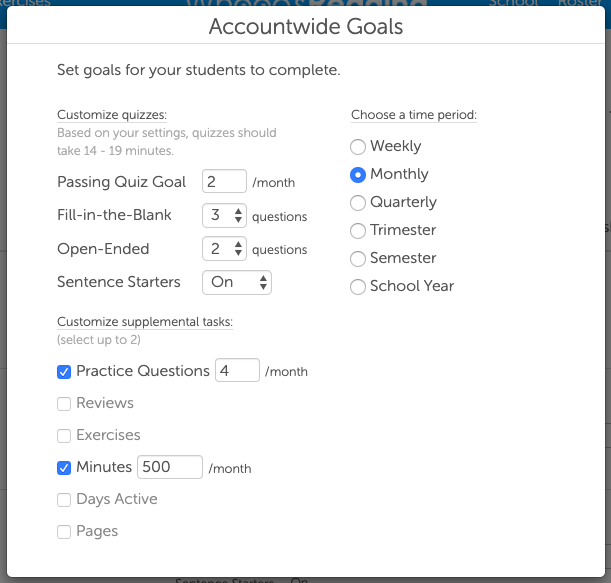Click the Practice Questions amount field
Screen dimensions: 611x583
click(x=237, y=371)
